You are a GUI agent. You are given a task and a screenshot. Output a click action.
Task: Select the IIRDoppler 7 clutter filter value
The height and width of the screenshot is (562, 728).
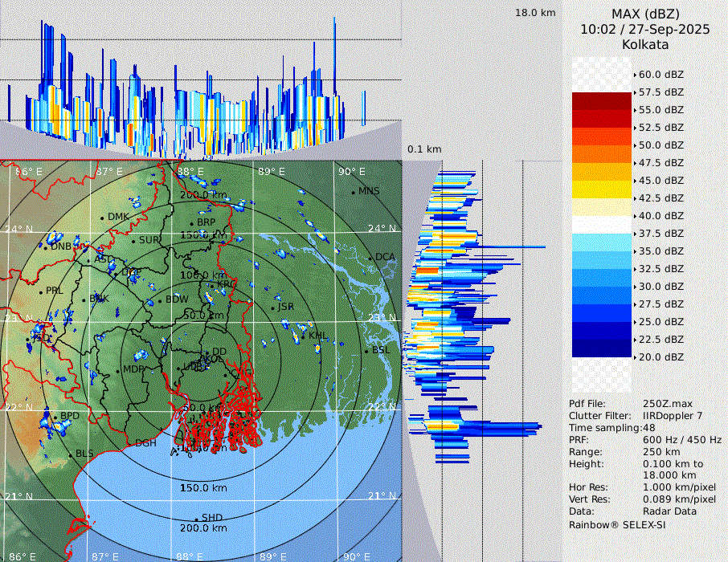(673, 416)
